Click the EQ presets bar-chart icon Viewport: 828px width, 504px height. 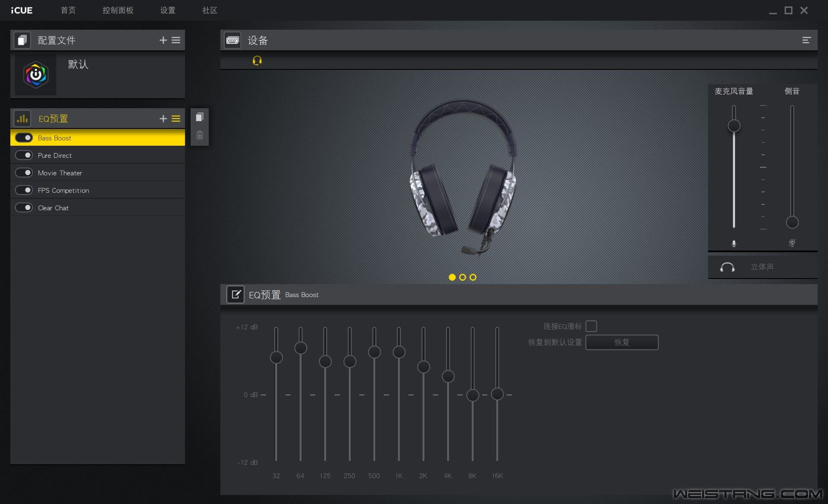pos(22,119)
